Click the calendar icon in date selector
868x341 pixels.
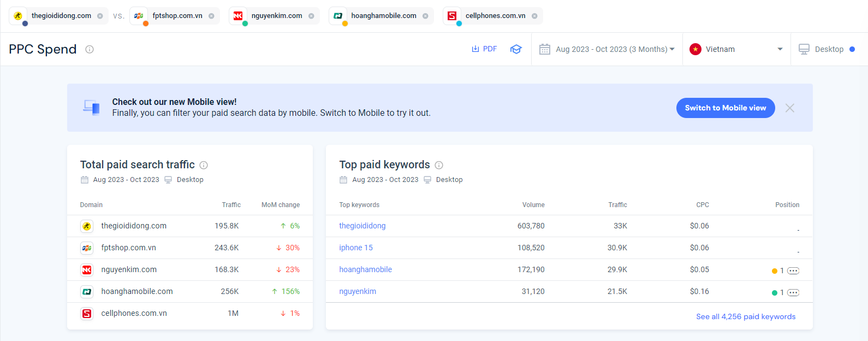545,49
